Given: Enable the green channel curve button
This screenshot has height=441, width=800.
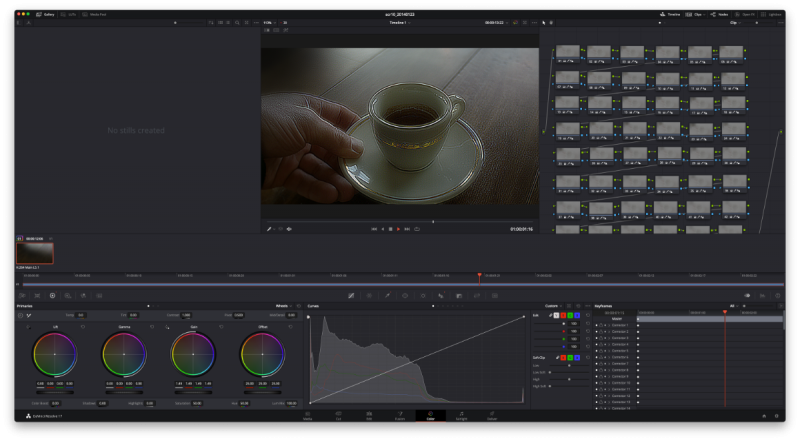Looking at the screenshot, I should pyautogui.click(x=570, y=315).
